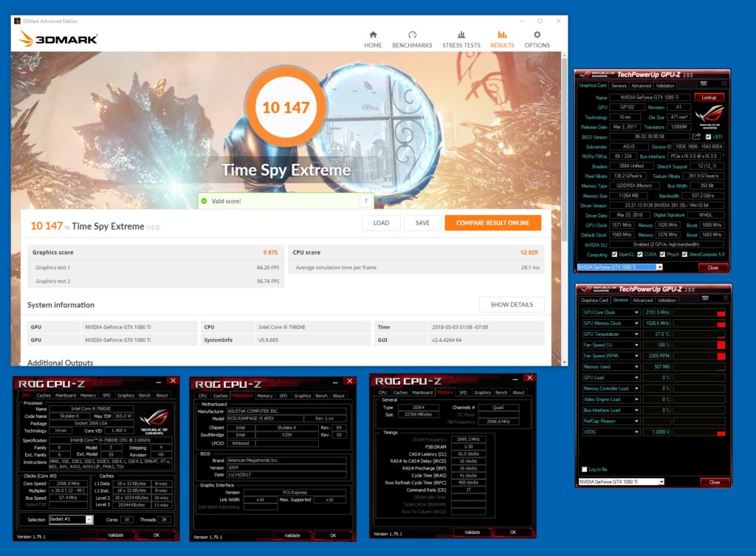This screenshot has height=556, width=756.
Task: Click OK in the CPU-Z Mainboard window
Action: click(x=333, y=535)
